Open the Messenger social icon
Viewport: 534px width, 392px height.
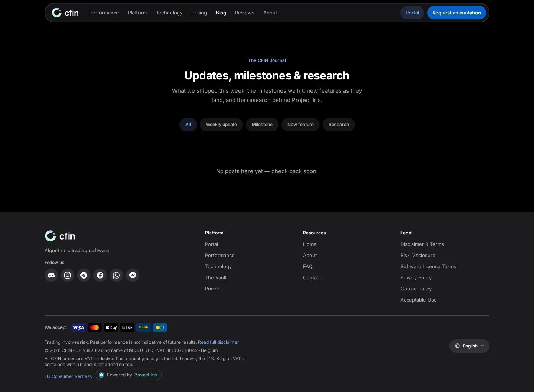[x=133, y=275]
